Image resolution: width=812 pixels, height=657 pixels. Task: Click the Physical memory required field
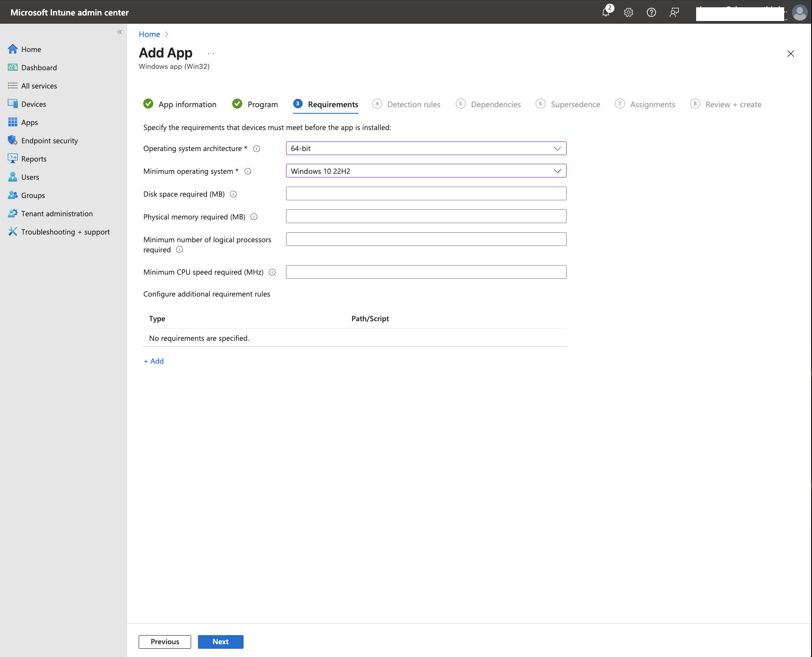pyautogui.click(x=426, y=216)
